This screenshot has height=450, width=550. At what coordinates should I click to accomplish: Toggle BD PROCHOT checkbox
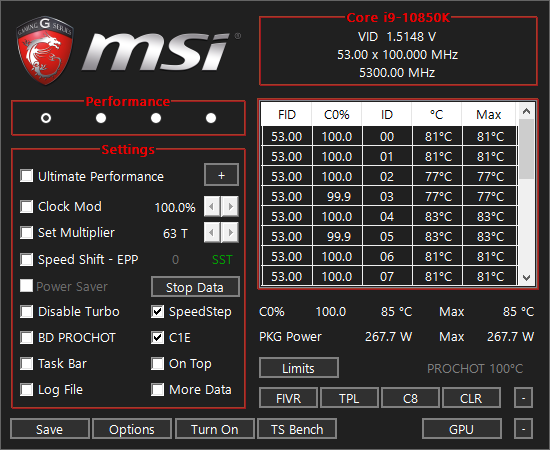tap(27, 337)
